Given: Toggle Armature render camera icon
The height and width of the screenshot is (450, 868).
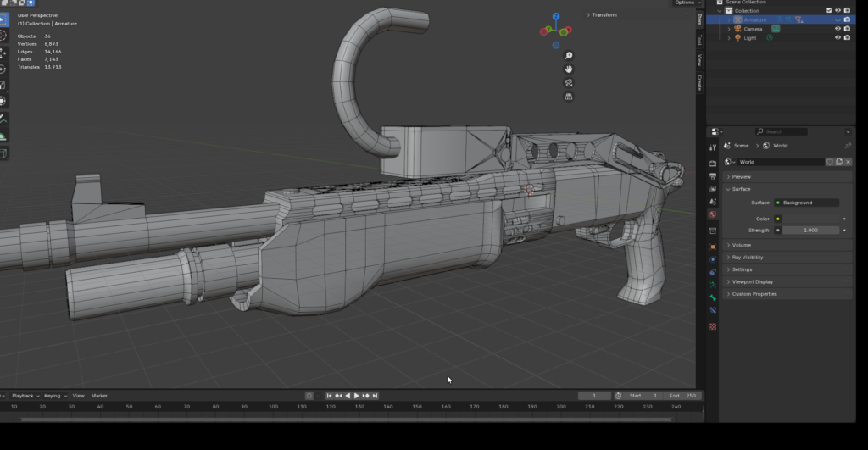Looking at the screenshot, I should pos(847,20).
